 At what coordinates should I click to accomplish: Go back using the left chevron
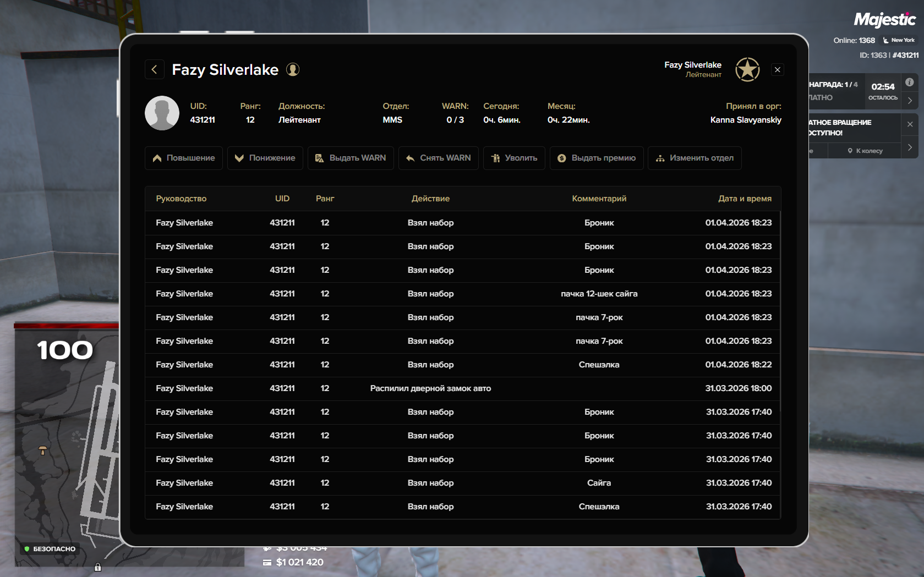(x=155, y=70)
